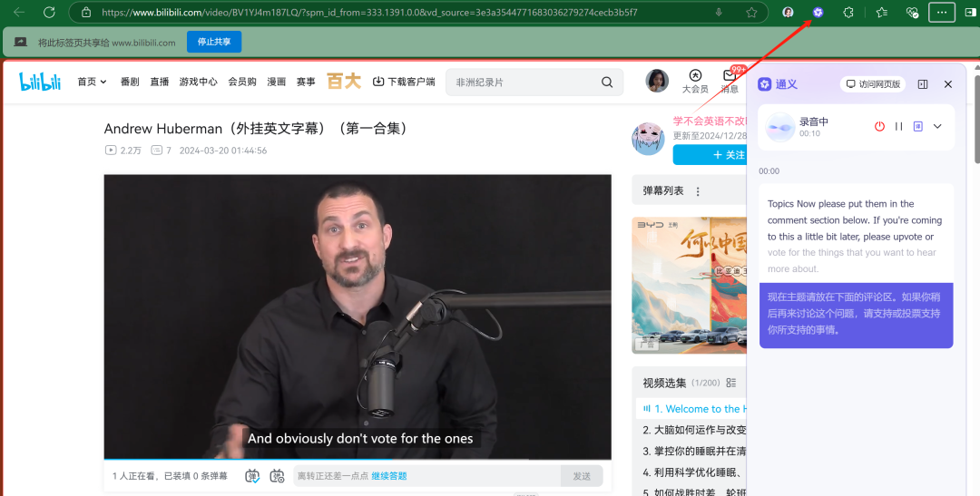
Task: Expand the recording panel chevron
Action: point(937,126)
